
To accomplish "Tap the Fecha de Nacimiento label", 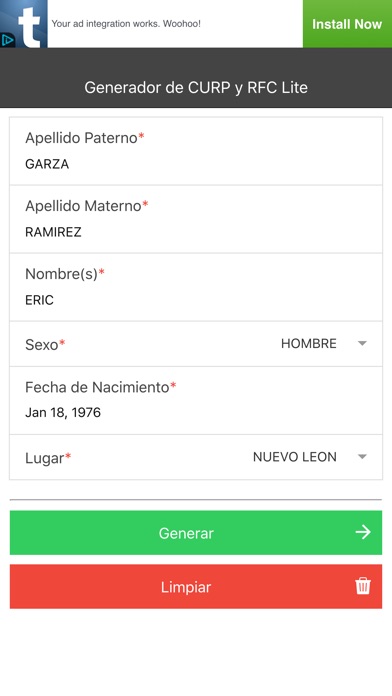I will [x=100, y=387].
